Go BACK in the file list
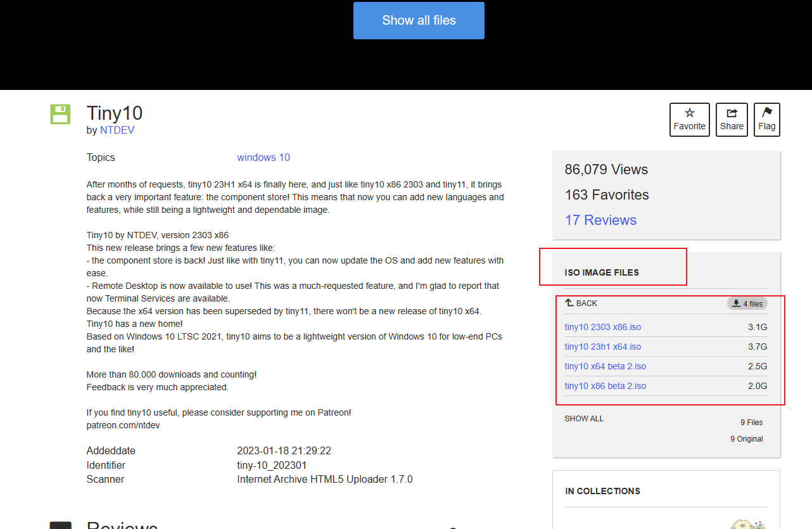 tap(581, 303)
